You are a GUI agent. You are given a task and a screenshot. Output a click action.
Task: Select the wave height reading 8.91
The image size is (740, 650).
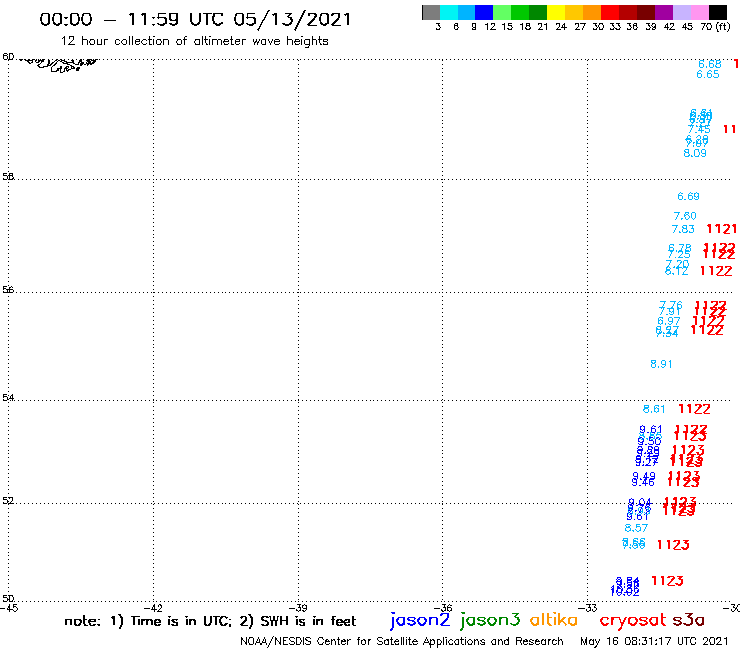click(661, 364)
